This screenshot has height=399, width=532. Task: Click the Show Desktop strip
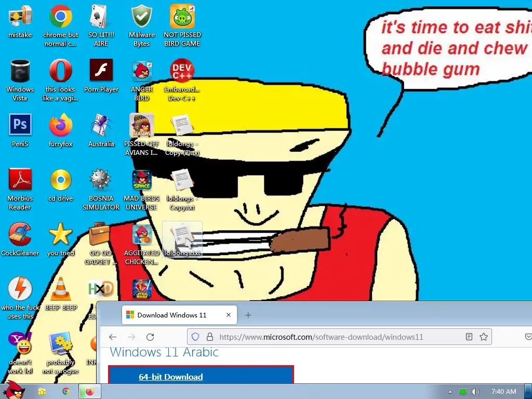pyautogui.click(x=528, y=392)
